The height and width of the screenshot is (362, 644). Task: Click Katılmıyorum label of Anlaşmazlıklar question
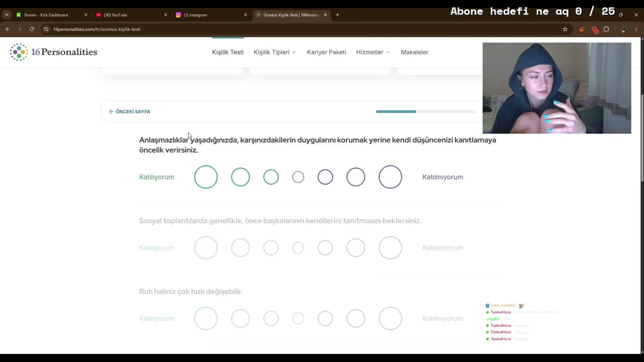tap(442, 177)
